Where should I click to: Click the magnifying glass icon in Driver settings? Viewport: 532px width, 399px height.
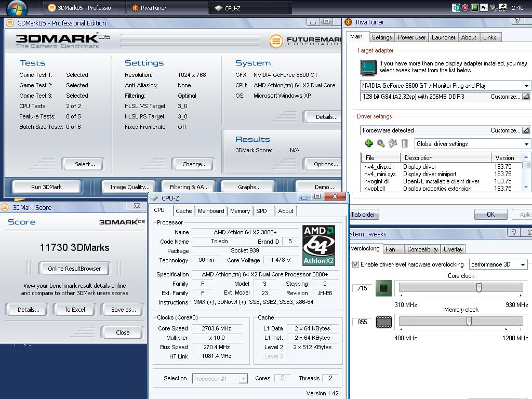381,143
